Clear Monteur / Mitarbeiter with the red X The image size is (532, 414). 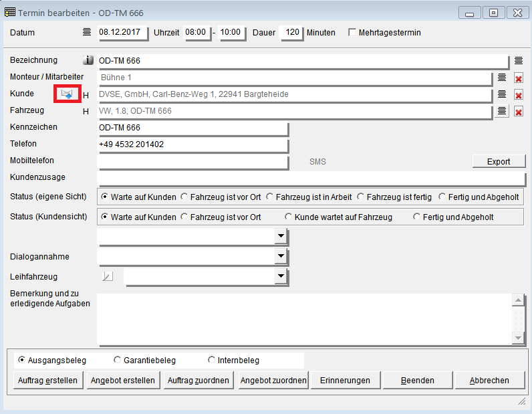[x=518, y=78]
